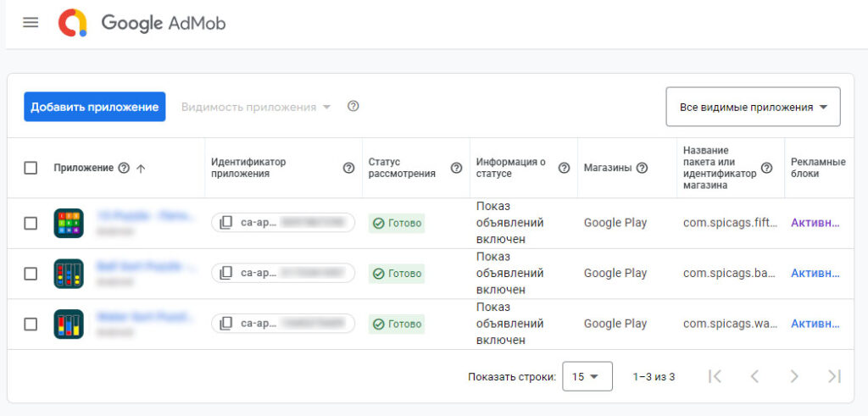Toggle the select-all checkbox in header
The image size is (868, 416).
tap(31, 168)
